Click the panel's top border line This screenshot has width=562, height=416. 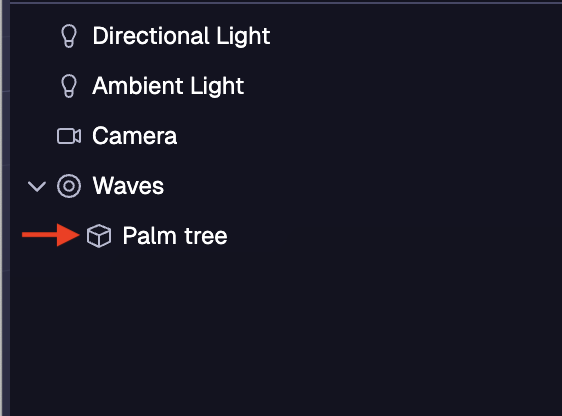286,3
